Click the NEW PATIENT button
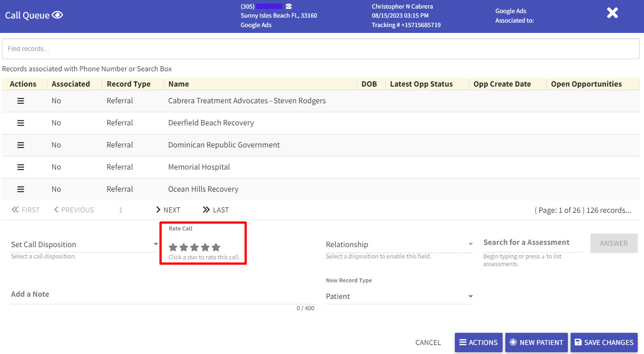Viewport: 644px width, 354px height. point(536,342)
